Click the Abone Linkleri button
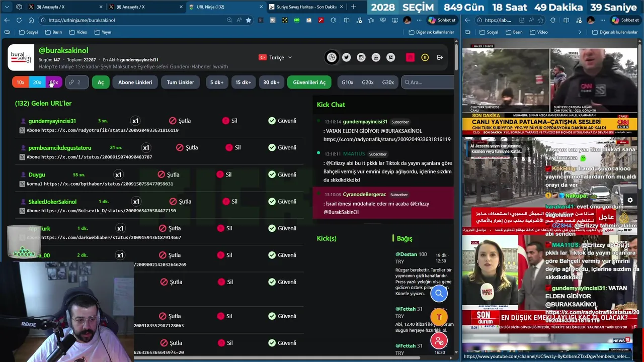Viewport: 644px width, 362px height. [135, 82]
